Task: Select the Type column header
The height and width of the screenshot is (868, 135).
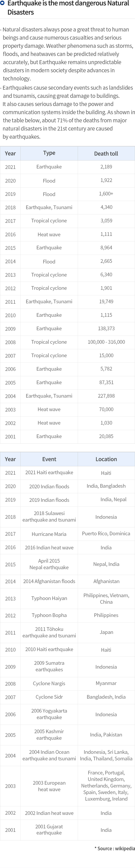Action: click(49, 153)
